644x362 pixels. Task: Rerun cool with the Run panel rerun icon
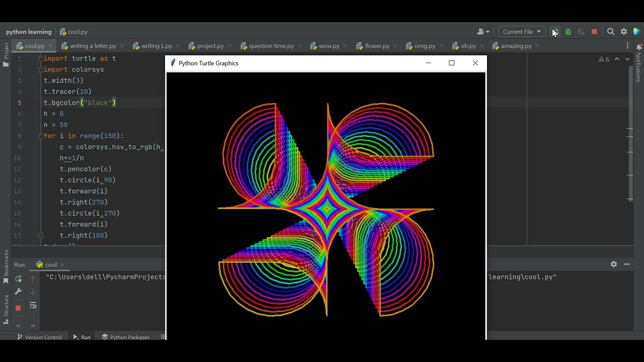tap(18, 279)
